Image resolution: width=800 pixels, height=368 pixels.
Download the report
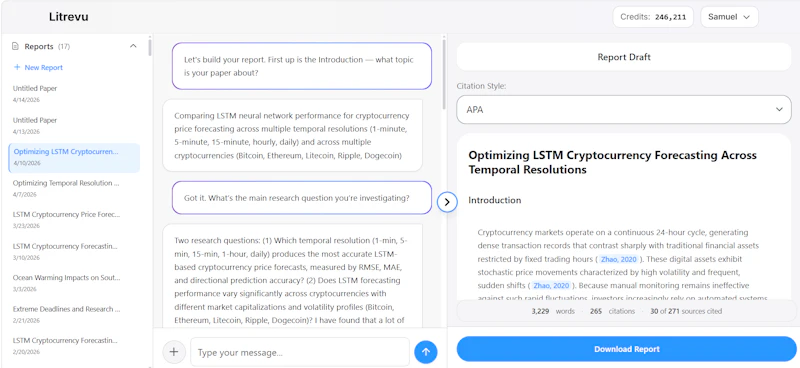pyautogui.click(x=627, y=349)
